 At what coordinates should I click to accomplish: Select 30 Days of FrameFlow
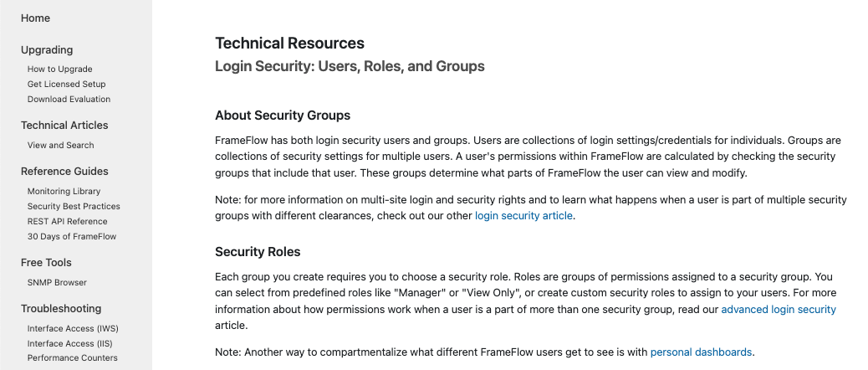[72, 237]
